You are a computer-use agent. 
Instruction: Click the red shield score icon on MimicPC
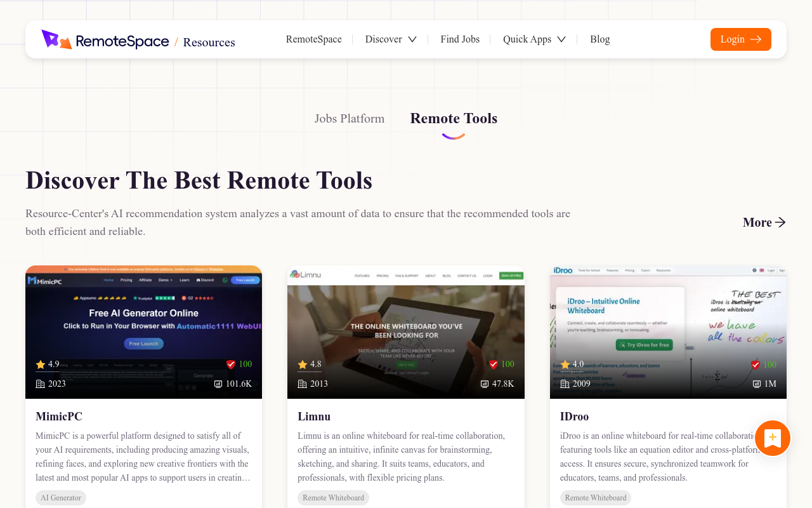click(x=231, y=364)
